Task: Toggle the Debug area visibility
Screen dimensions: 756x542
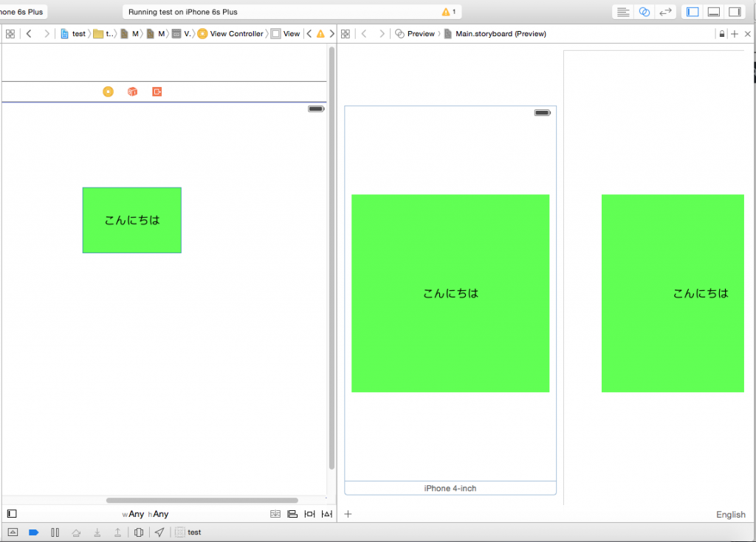Action: pyautogui.click(x=713, y=12)
